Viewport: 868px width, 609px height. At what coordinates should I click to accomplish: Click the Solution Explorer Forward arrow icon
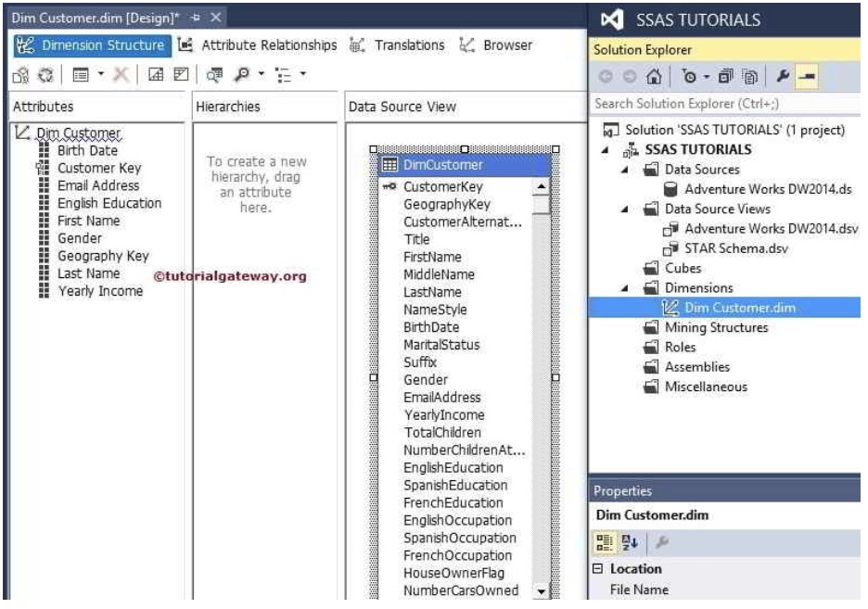(x=630, y=76)
